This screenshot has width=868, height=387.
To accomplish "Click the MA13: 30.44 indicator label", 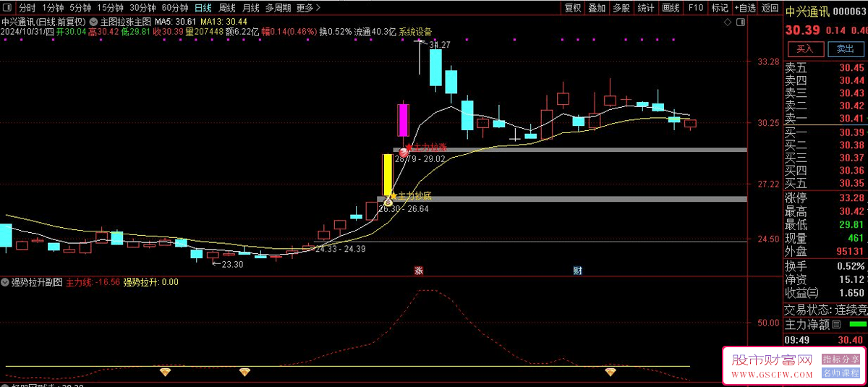I will 224,22.
